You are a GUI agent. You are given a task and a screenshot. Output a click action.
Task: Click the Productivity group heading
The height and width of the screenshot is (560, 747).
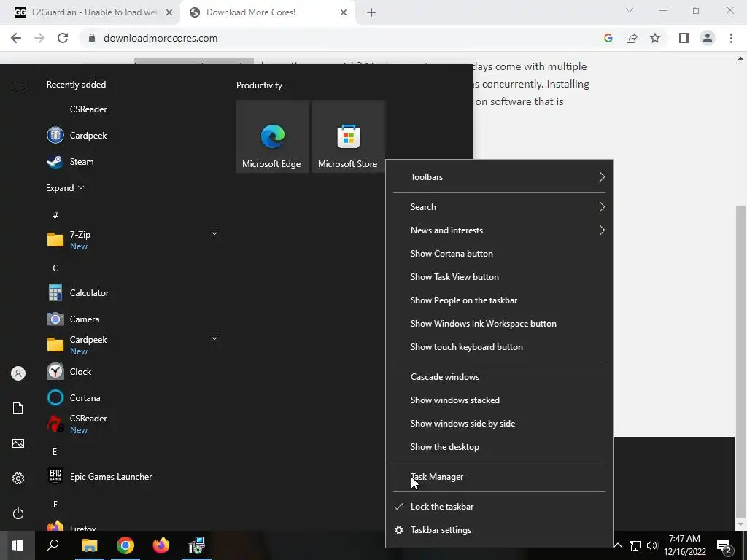(x=259, y=85)
